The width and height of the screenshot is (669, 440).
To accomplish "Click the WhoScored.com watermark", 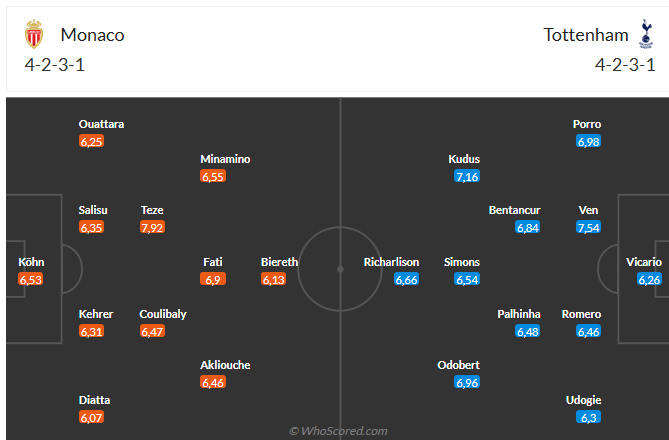I will tap(338, 431).
